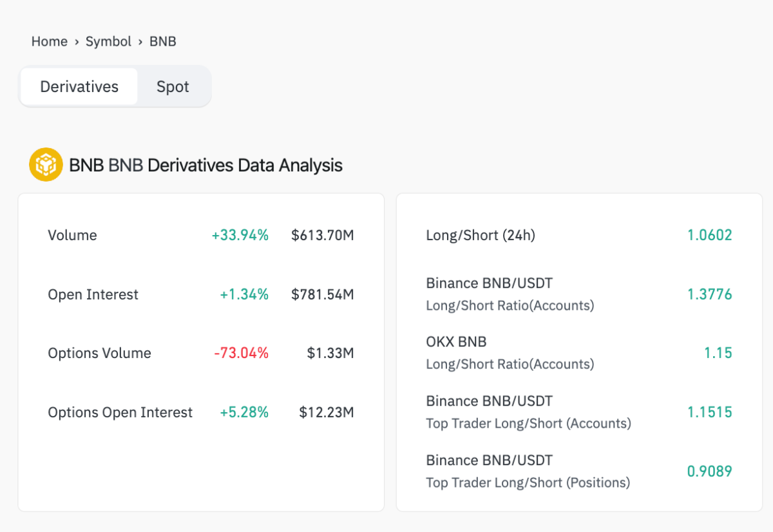773x532 pixels.
Task: Click the BNB coin logo icon
Action: pos(46,164)
